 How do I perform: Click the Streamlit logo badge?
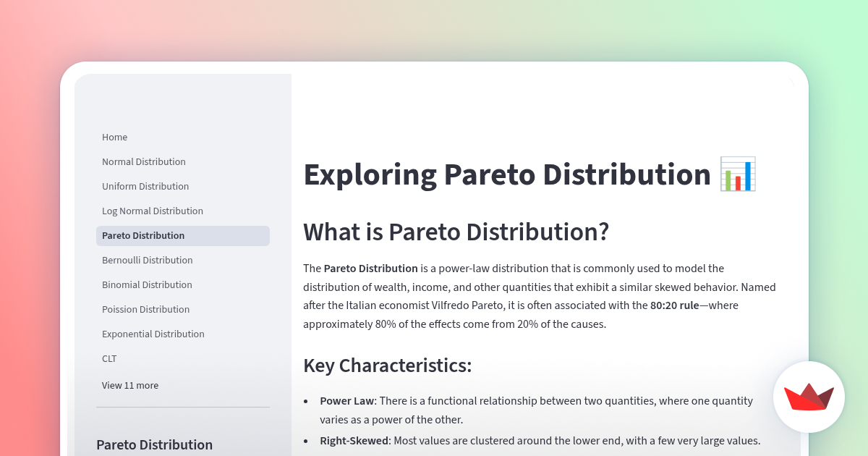pyautogui.click(x=809, y=397)
